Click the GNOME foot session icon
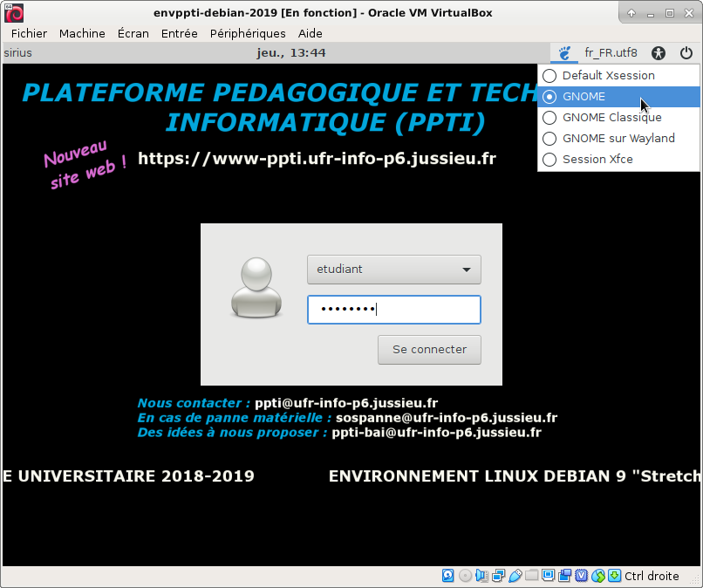703x588 pixels. click(564, 53)
